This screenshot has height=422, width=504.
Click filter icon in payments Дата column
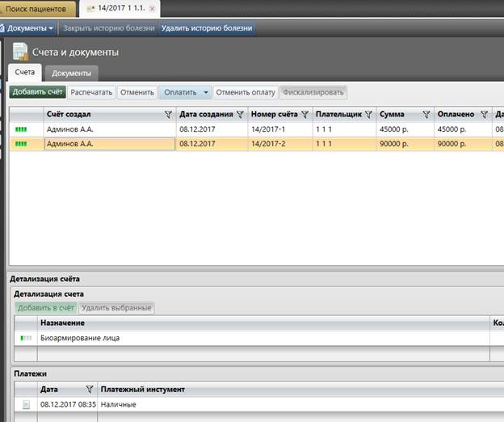(90, 390)
